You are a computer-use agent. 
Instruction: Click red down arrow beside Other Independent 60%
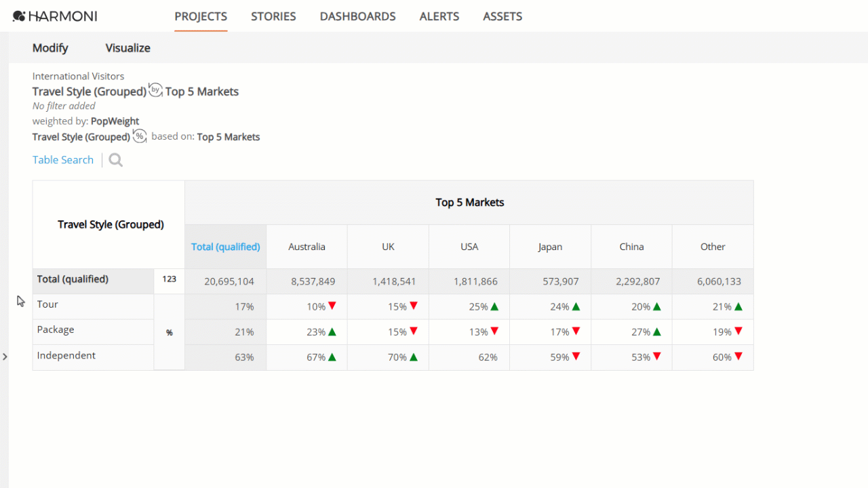(738, 357)
